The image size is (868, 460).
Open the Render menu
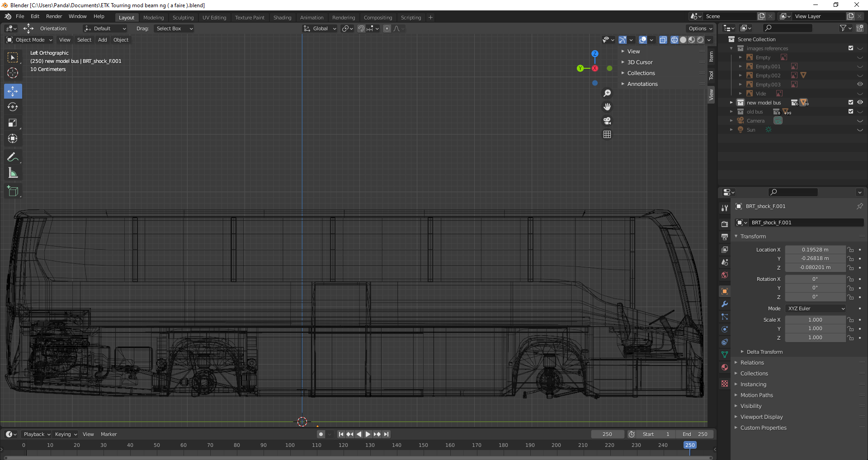(54, 16)
